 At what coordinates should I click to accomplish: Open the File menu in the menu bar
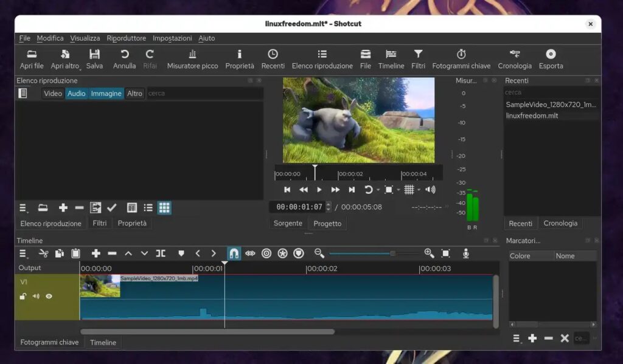(24, 38)
